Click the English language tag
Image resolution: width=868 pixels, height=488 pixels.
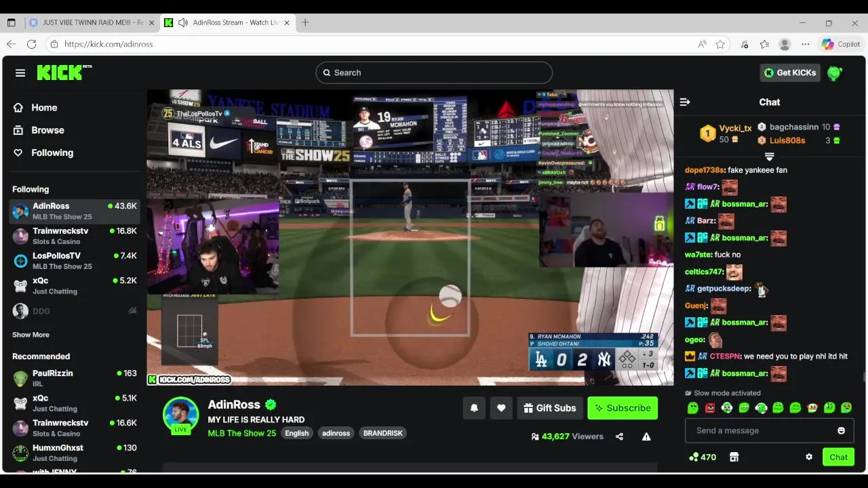click(296, 433)
